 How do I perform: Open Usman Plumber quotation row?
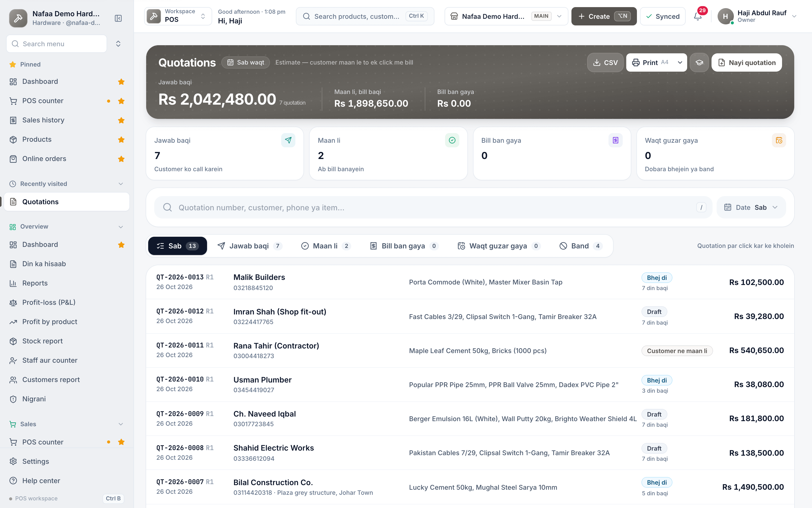pos(470,385)
